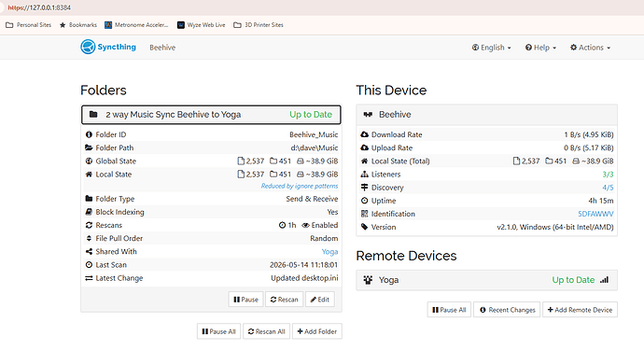Open the Personal Sites bookmark folder
644x364 pixels.
point(28,24)
